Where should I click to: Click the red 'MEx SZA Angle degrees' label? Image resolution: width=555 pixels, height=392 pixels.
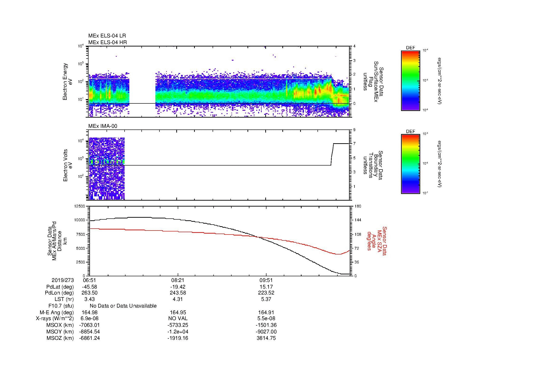coord(377,241)
